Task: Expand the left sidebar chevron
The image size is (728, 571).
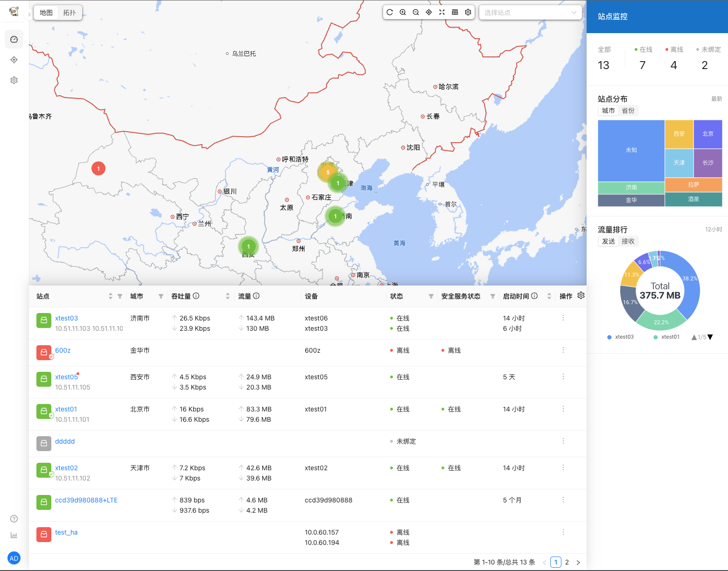Action: click(x=29, y=14)
